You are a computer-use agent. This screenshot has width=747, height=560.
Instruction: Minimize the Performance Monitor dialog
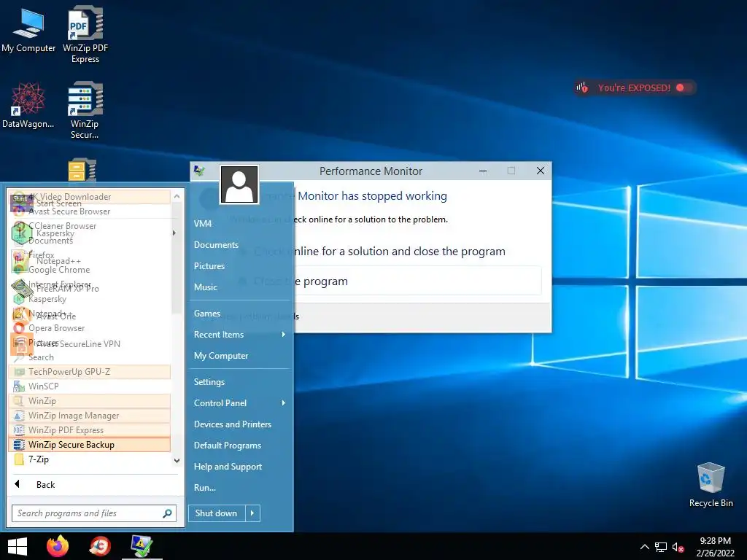483,171
